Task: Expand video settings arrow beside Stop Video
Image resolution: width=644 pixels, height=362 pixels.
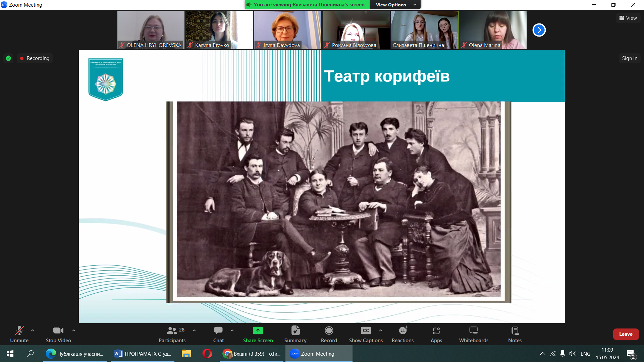Action: 74,330
